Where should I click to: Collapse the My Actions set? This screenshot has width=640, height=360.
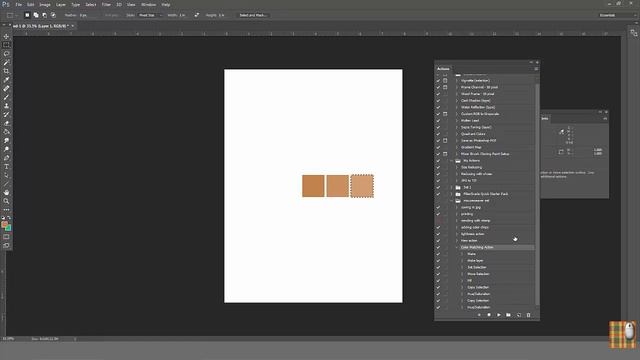452,161
